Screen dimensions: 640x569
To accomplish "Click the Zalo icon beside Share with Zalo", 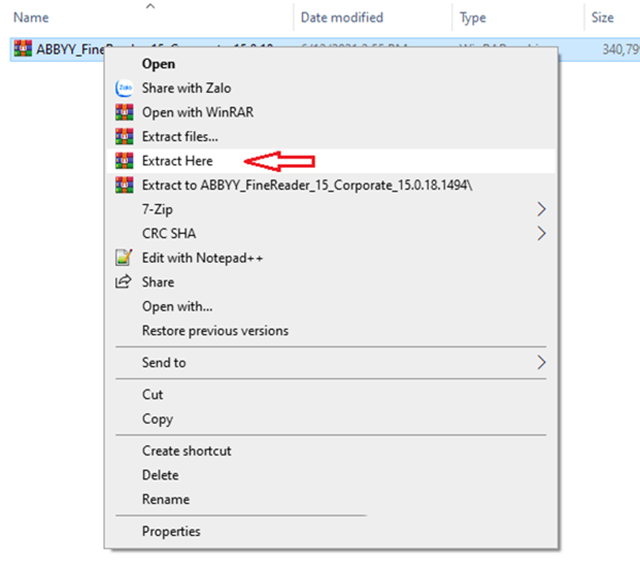I will [x=124, y=88].
